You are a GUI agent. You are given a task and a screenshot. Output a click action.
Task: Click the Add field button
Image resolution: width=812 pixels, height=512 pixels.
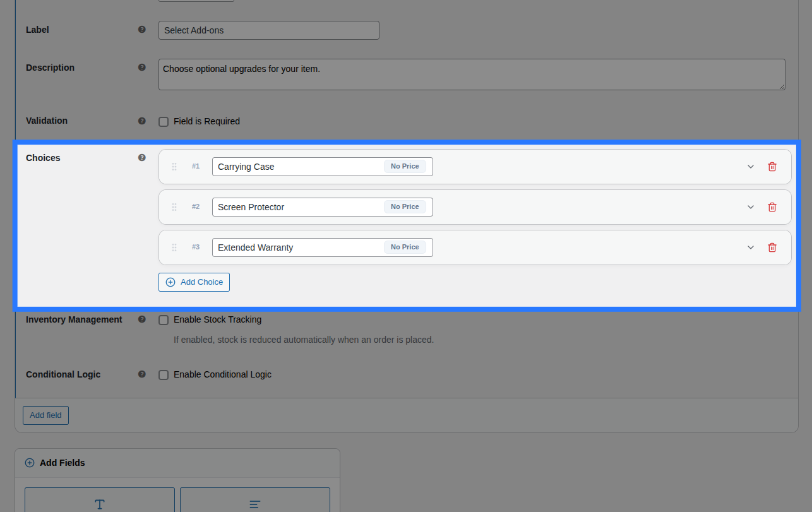[45, 415]
